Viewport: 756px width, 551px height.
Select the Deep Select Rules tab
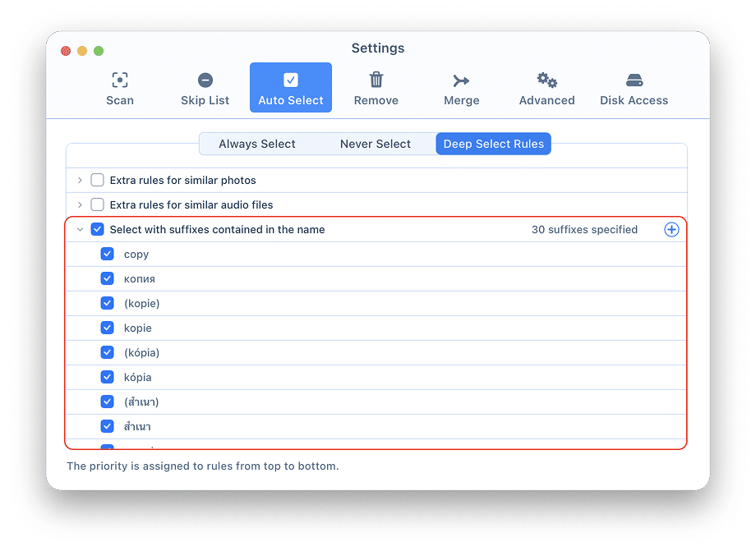click(494, 144)
